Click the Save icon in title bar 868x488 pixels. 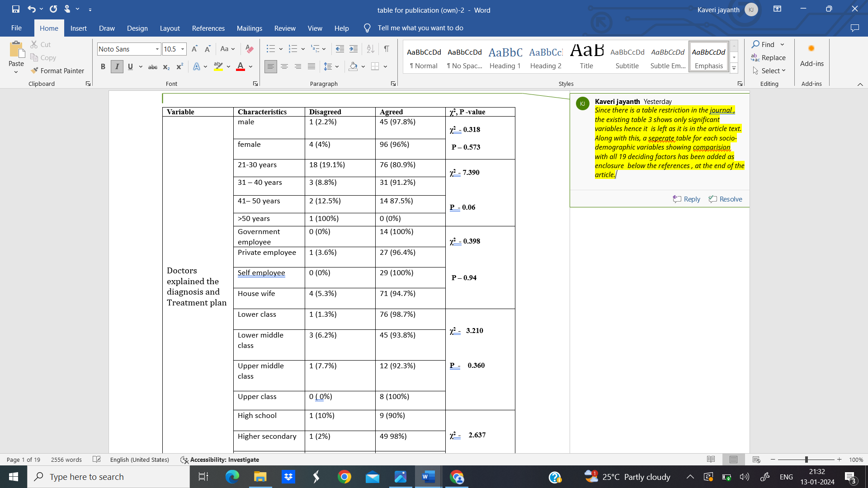(16, 9)
